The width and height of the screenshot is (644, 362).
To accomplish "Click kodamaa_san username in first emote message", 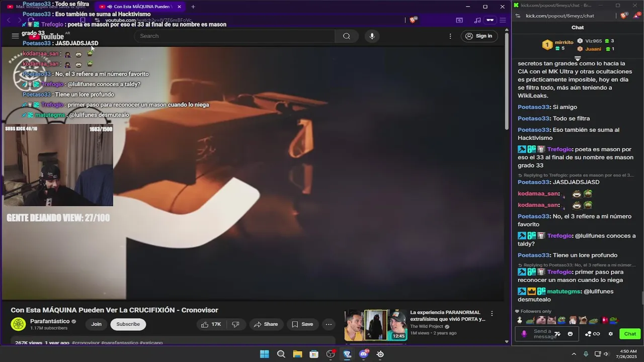I will (x=538, y=194).
